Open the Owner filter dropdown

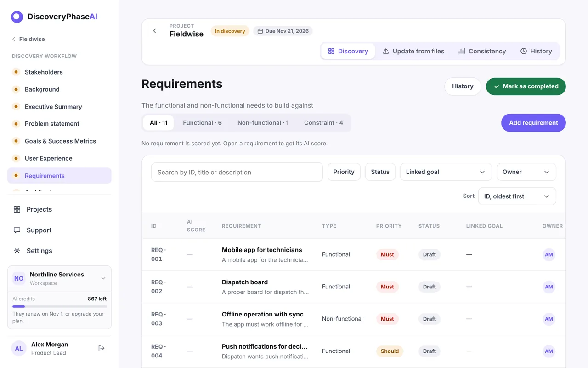coord(526,172)
